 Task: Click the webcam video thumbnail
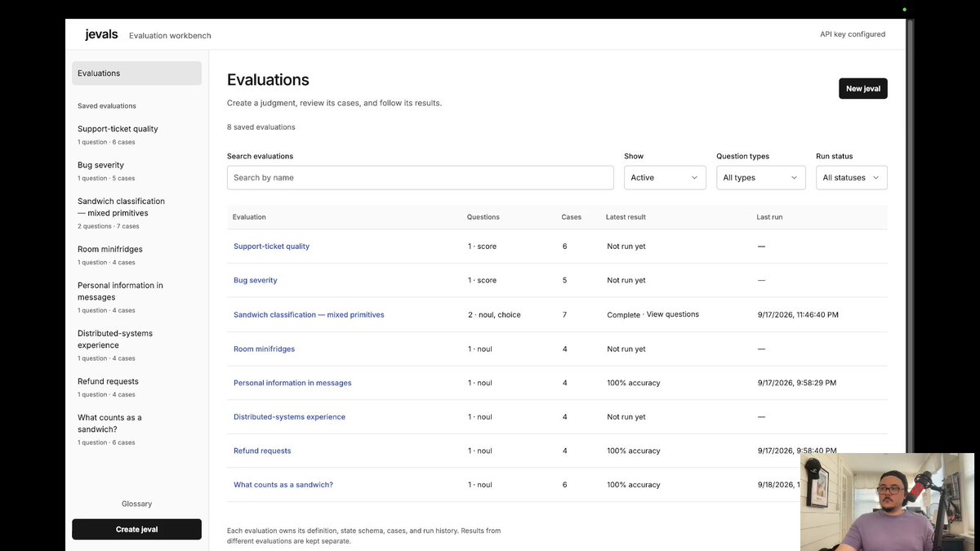(887, 502)
